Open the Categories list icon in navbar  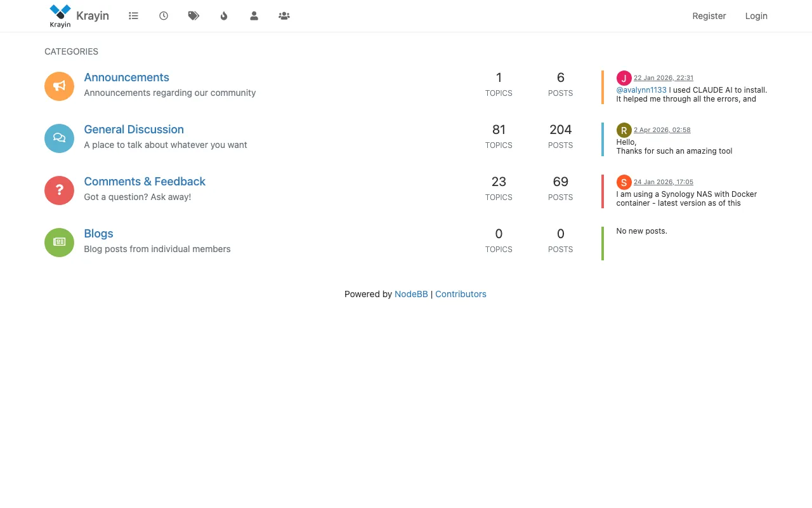[x=133, y=16]
